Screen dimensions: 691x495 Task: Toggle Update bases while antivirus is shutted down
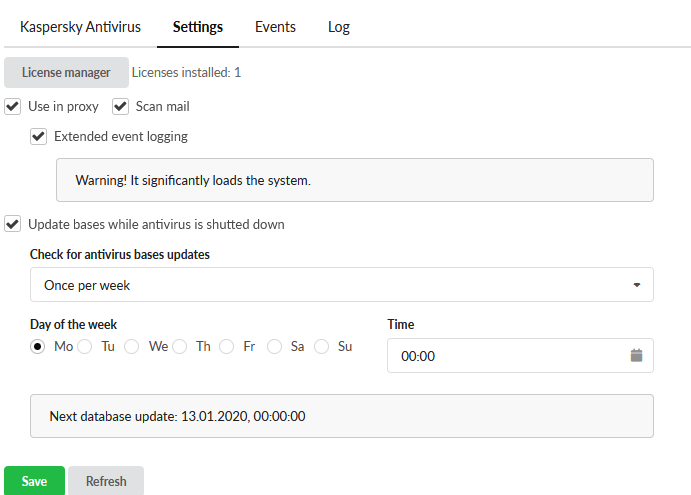[13, 224]
